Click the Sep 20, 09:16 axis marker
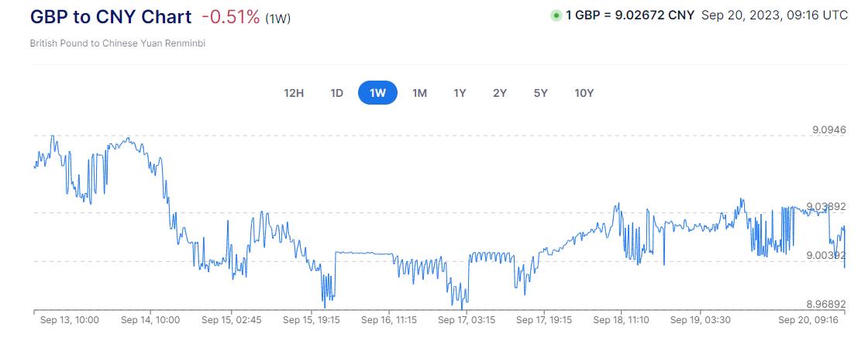 tap(808, 319)
